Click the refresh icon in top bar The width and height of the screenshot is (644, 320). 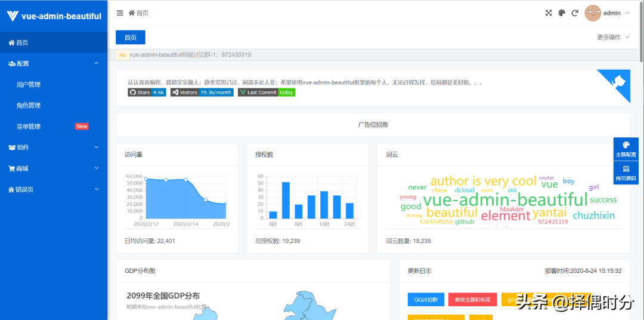pos(575,13)
